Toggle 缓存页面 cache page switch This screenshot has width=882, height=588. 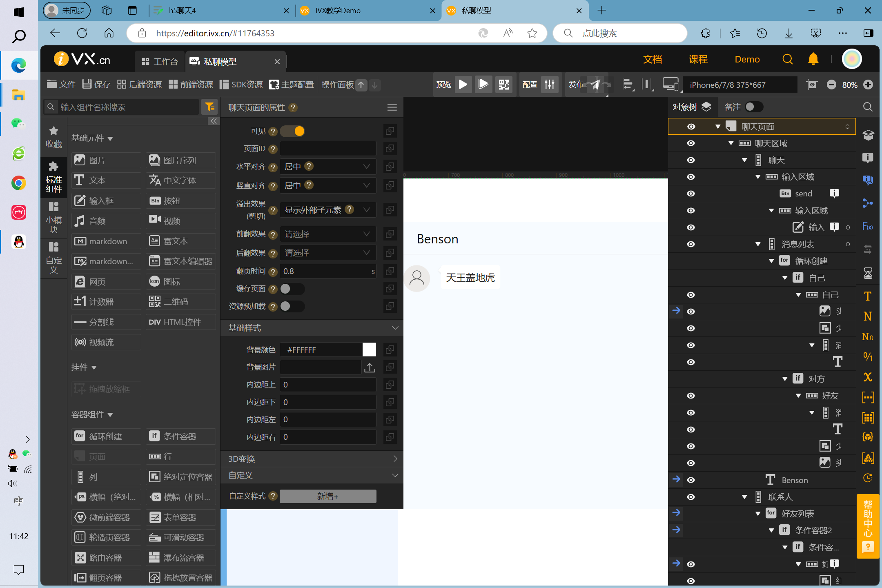click(x=293, y=289)
